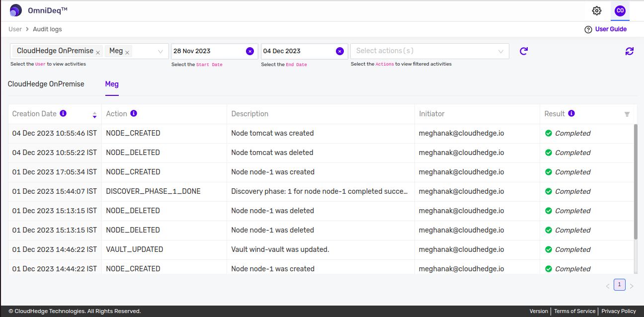Click the Action column info icon
644x317 pixels.
(x=134, y=113)
